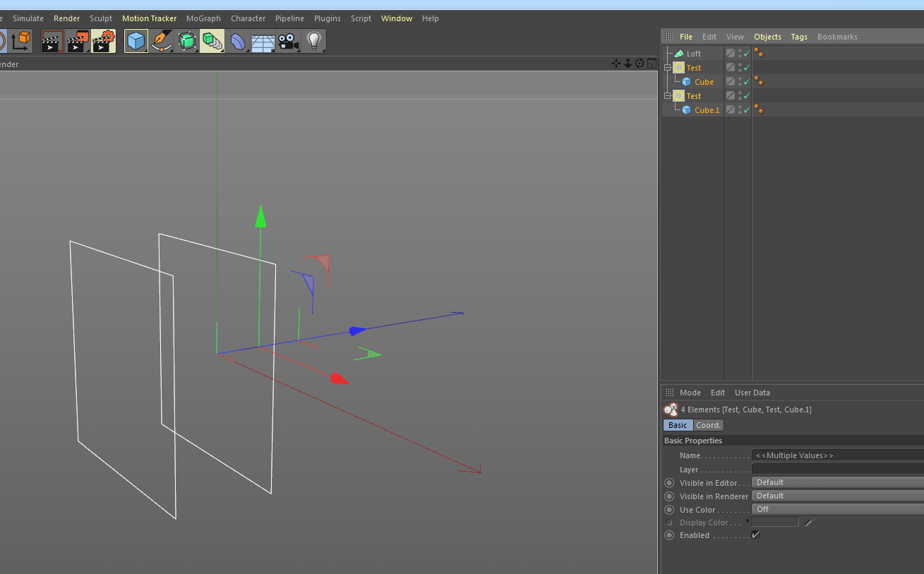Click the green Subdivision Surface generator icon
Image resolution: width=924 pixels, height=574 pixels.
(x=187, y=41)
